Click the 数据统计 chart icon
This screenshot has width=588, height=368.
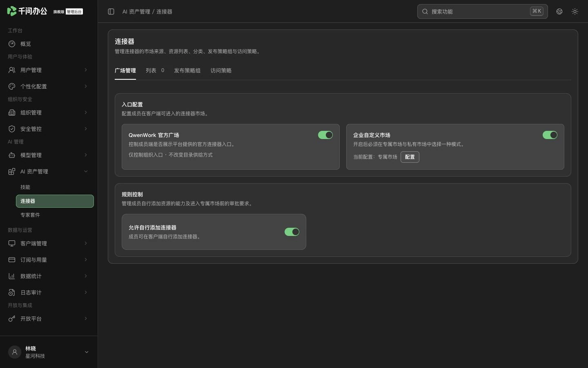12,276
